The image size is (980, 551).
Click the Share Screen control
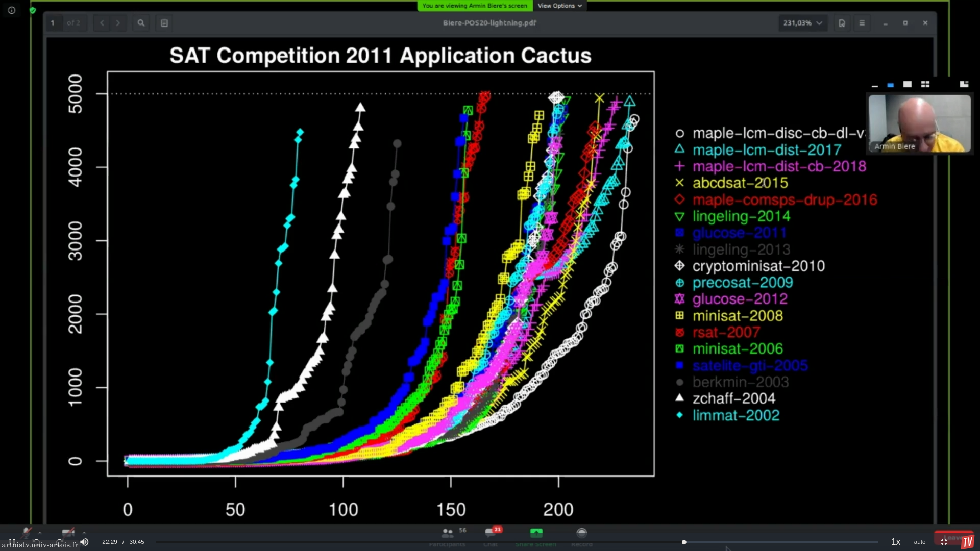point(536,534)
